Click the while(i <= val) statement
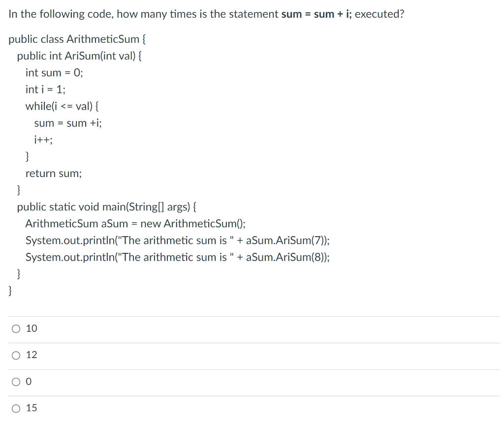 pyautogui.click(x=64, y=106)
